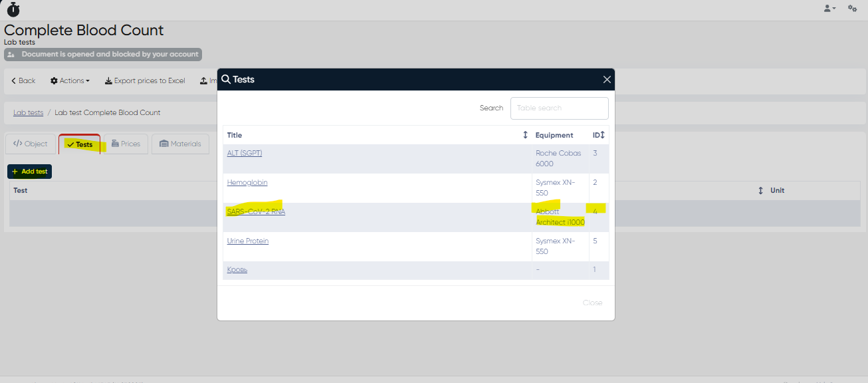Go Back using the toolbar button

(x=23, y=80)
